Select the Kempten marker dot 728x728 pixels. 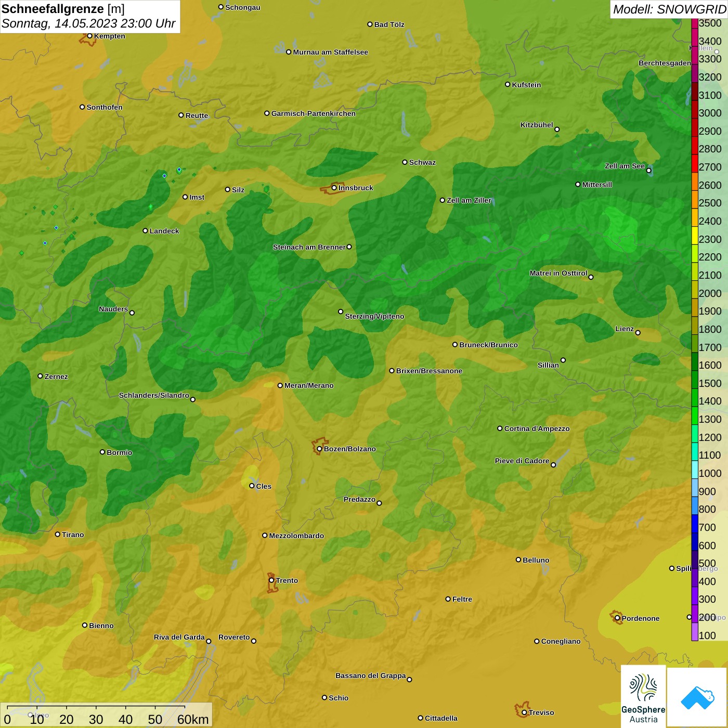89,36
